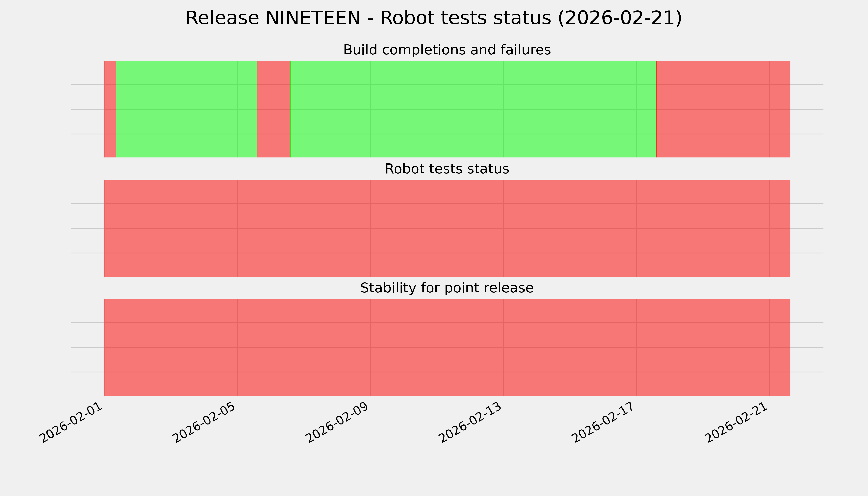This screenshot has height=496, width=868.
Task: Click the date in parentheses in the title
Action: click(x=620, y=18)
